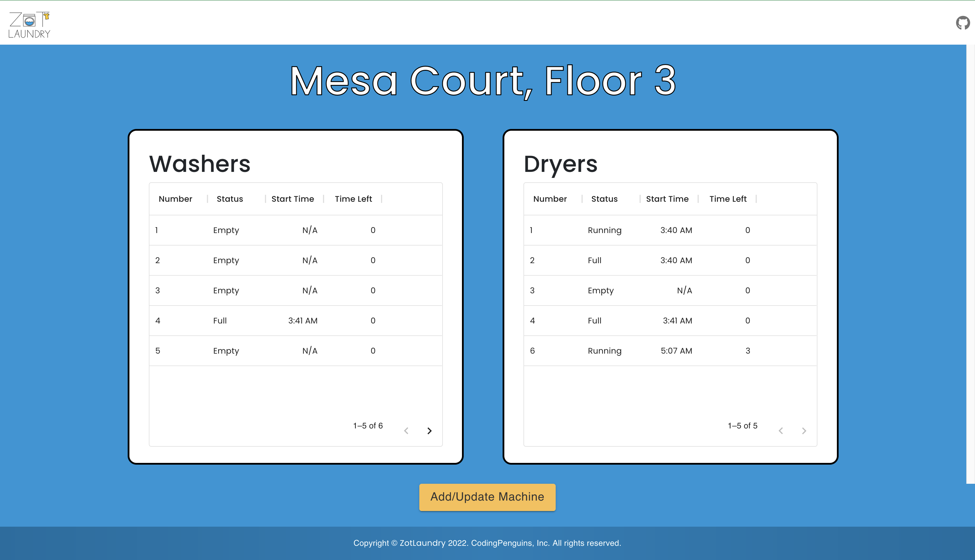The height and width of the screenshot is (560, 975).
Task: Select dryer 1 row with Running status
Action: [x=670, y=230]
